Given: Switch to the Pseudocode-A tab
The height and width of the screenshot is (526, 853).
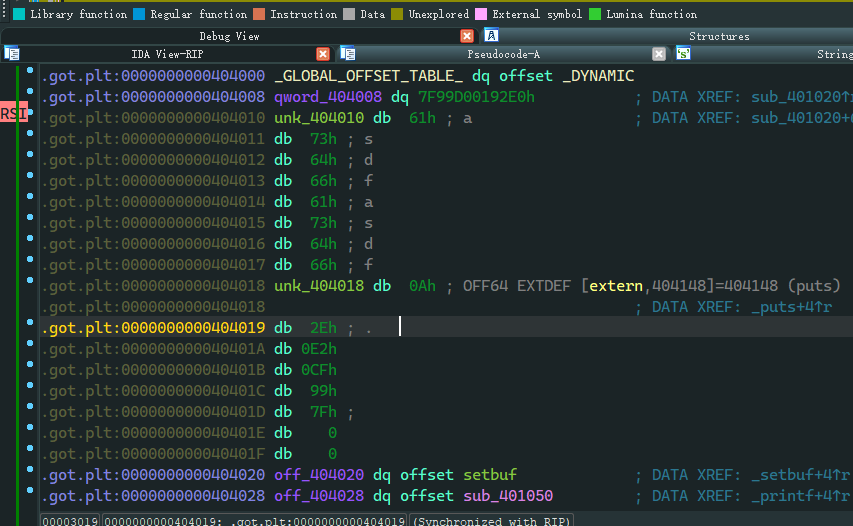Looking at the screenshot, I should click(x=503, y=54).
